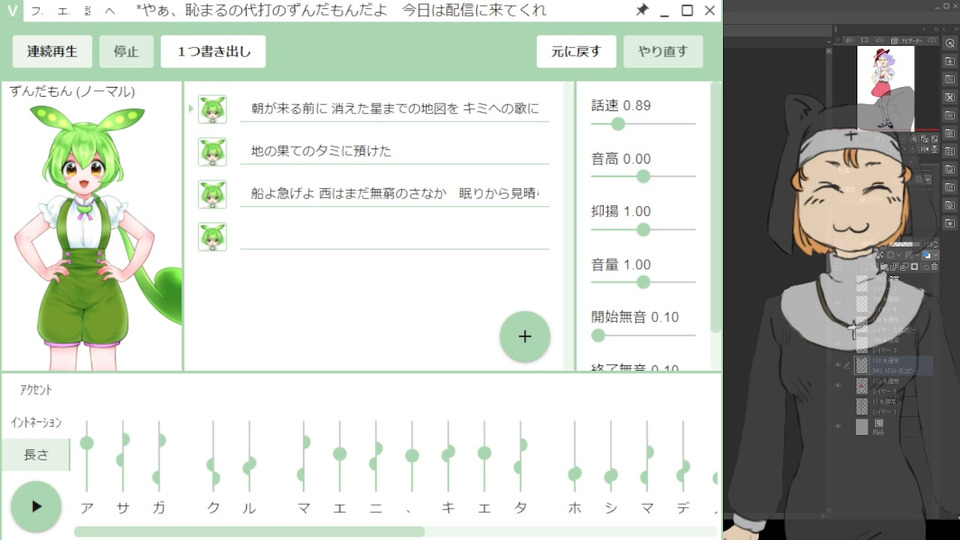Click the VOICEVOX V logo icon

[x=12, y=10]
